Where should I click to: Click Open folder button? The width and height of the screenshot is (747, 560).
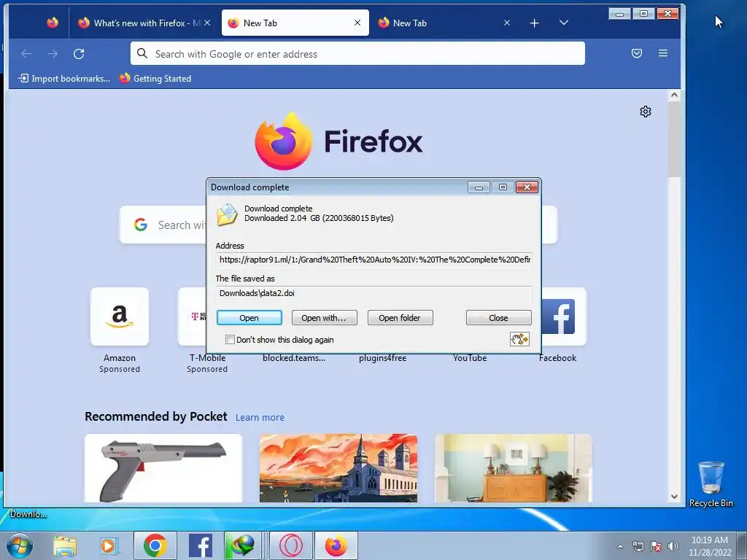click(x=400, y=318)
